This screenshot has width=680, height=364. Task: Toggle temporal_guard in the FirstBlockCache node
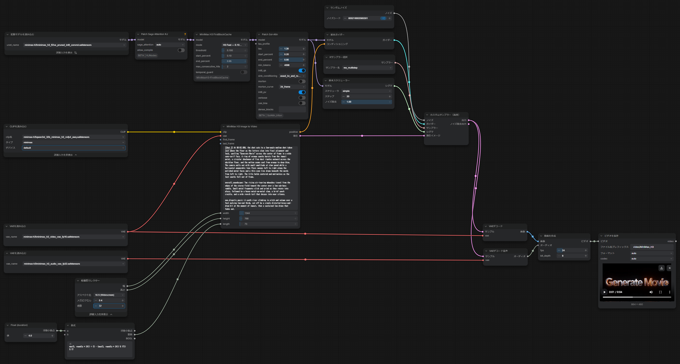pyautogui.click(x=244, y=72)
